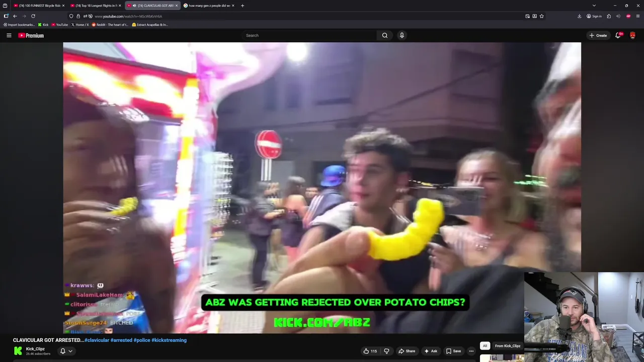644x362 pixels.
Task: Start voice search with the microphone icon
Action: tap(401, 35)
